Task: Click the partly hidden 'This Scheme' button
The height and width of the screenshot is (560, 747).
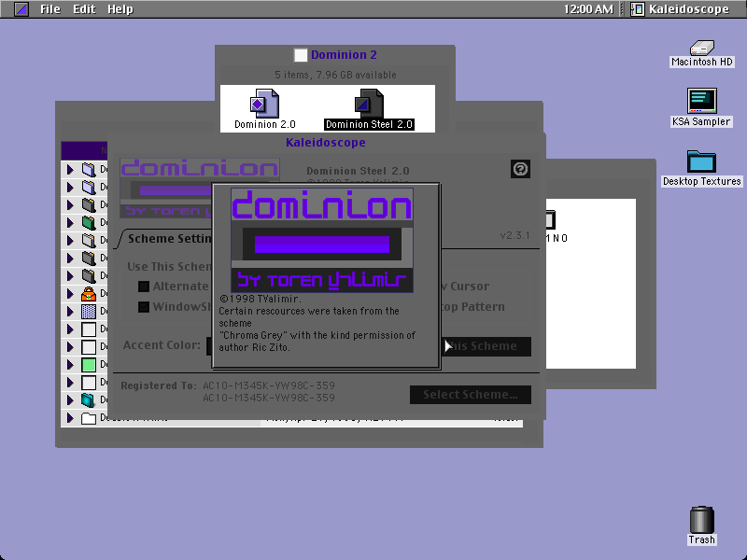Action: tap(486, 346)
